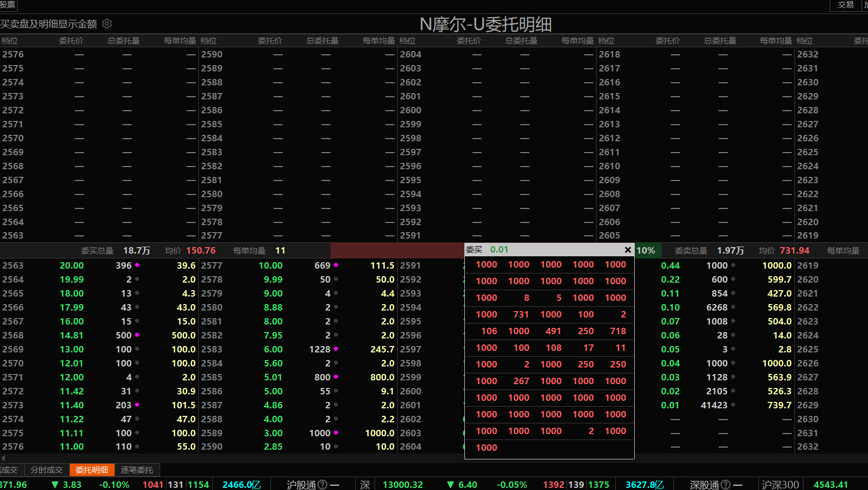Click the grey detail dot on the 0.44 bid row
This screenshot has width=868, height=490.
click(733, 265)
